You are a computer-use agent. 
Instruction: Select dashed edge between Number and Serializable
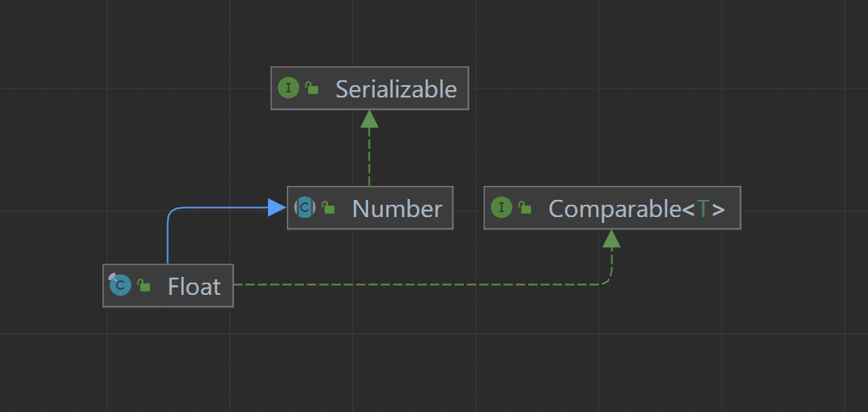pyautogui.click(x=369, y=157)
